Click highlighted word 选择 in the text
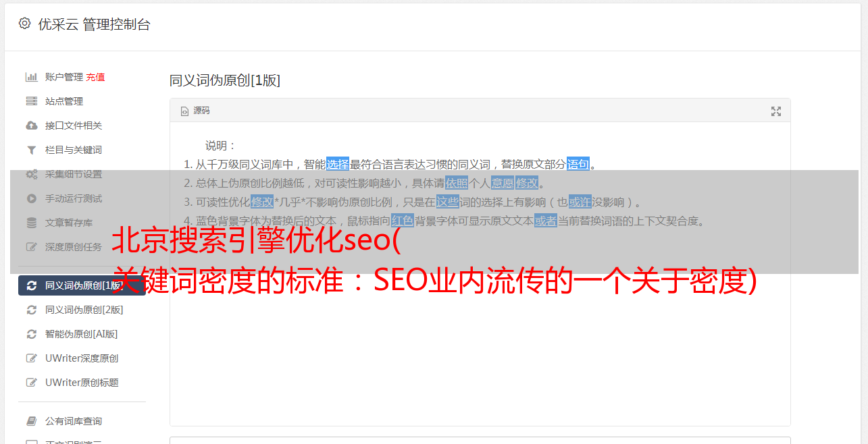Screen dimensions: 868x444 point(338,164)
